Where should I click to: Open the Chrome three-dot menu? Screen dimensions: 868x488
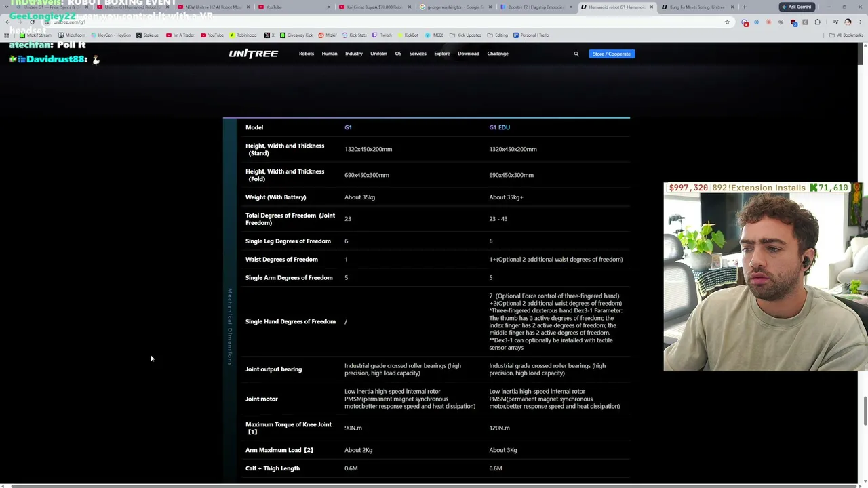859,22
